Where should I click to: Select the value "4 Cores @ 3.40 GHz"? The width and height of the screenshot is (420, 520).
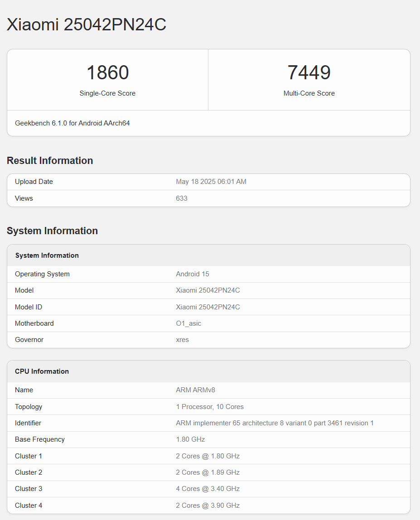click(208, 488)
